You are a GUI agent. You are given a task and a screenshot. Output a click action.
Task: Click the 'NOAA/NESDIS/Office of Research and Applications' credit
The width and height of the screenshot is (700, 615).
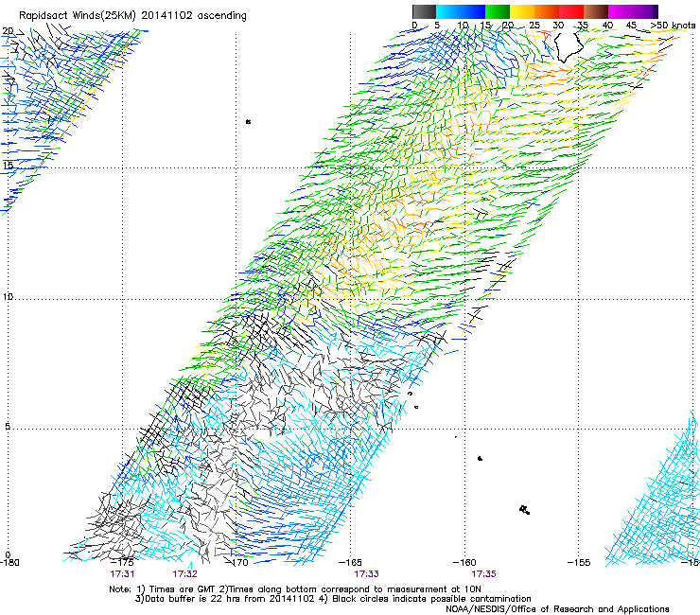coord(557,609)
